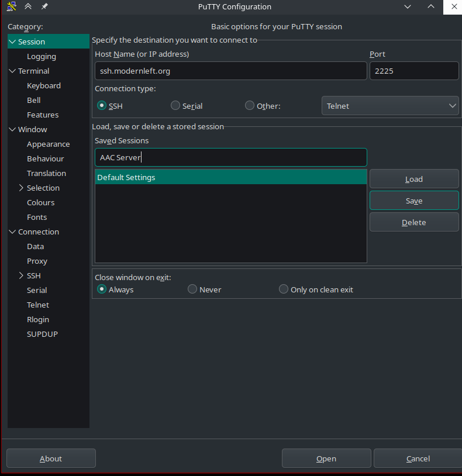The height and width of the screenshot is (476, 462).
Task: Open the Data connection category
Action: coord(36,247)
